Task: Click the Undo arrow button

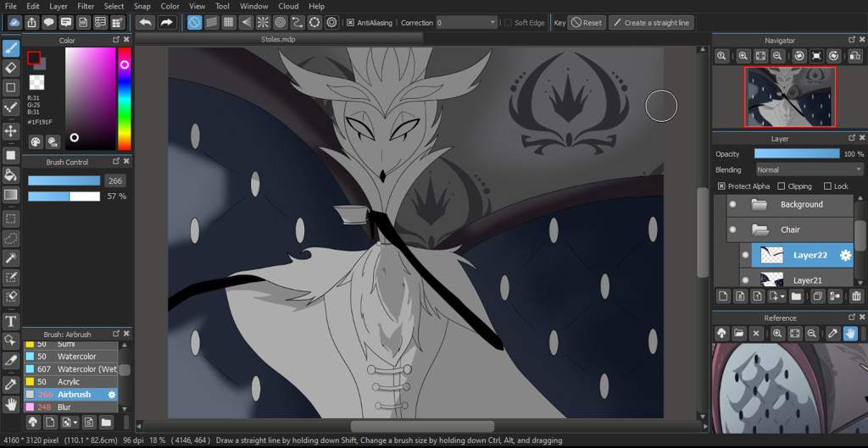Action: [x=146, y=23]
